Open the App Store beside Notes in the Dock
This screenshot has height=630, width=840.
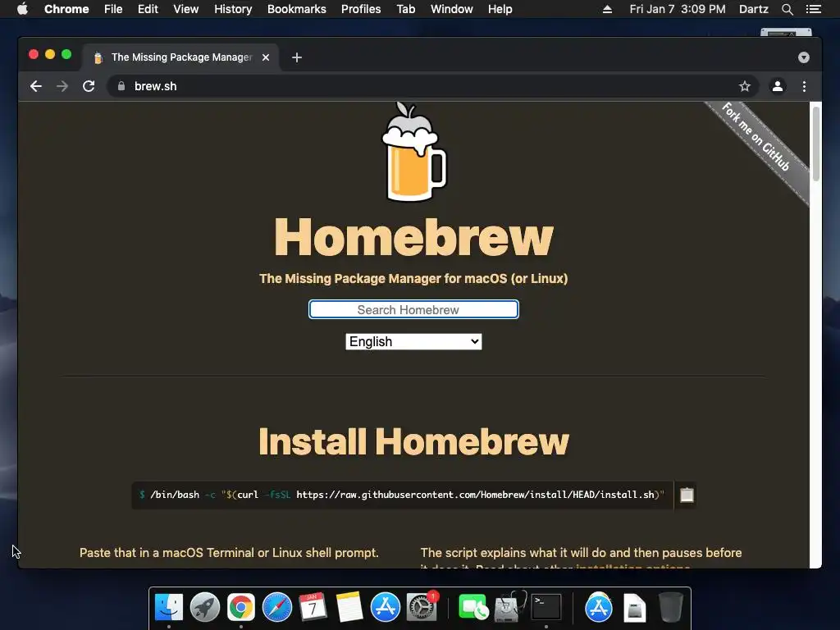point(386,607)
